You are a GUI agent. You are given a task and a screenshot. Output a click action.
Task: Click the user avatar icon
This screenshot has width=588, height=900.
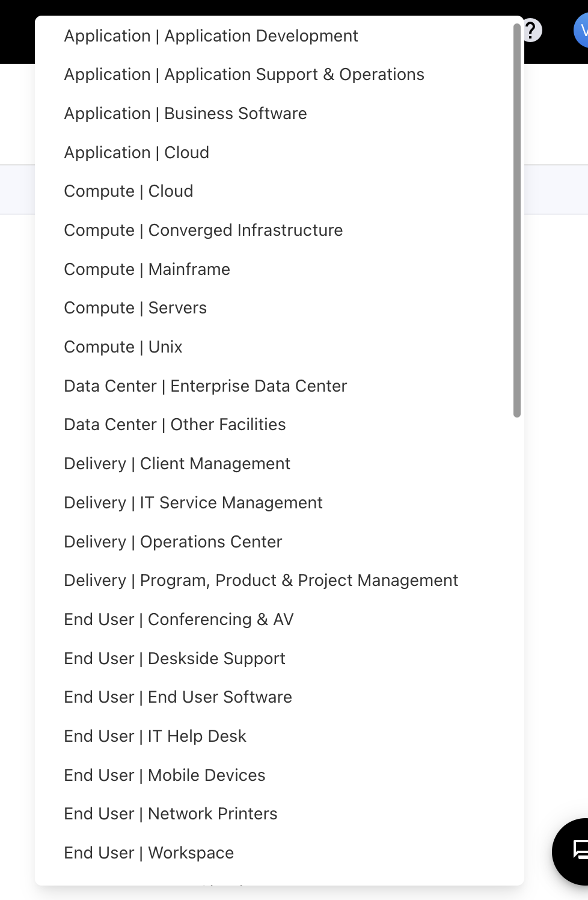point(582,30)
